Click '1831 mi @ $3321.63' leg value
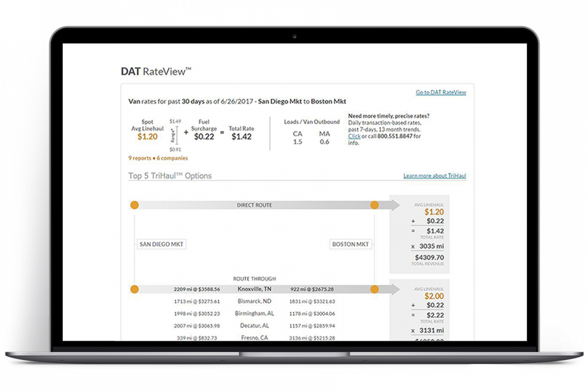 pos(312,301)
